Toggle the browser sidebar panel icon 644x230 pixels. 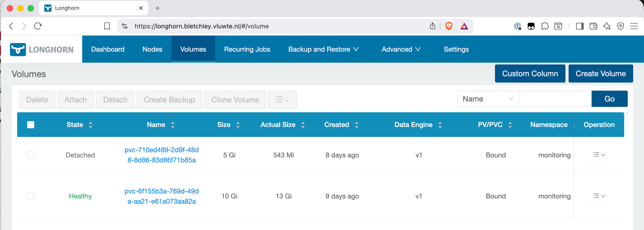pyautogui.click(x=580, y=26)
